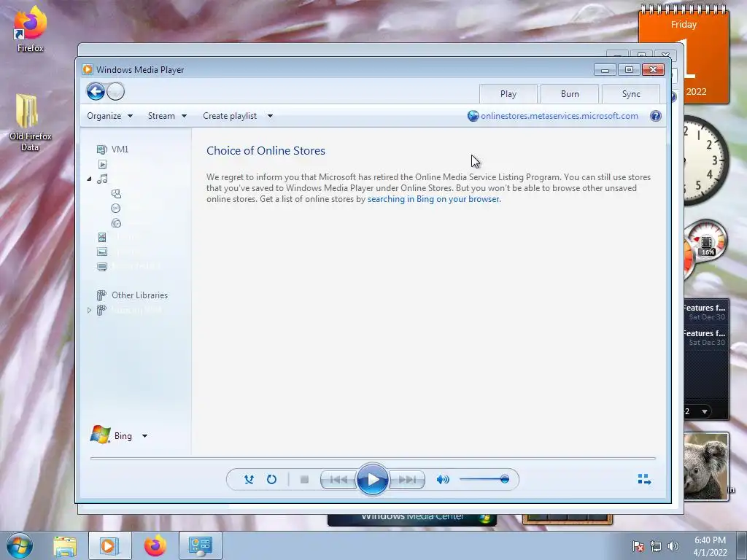Select the Album disc icon under Music

click(x=115, y=208)
